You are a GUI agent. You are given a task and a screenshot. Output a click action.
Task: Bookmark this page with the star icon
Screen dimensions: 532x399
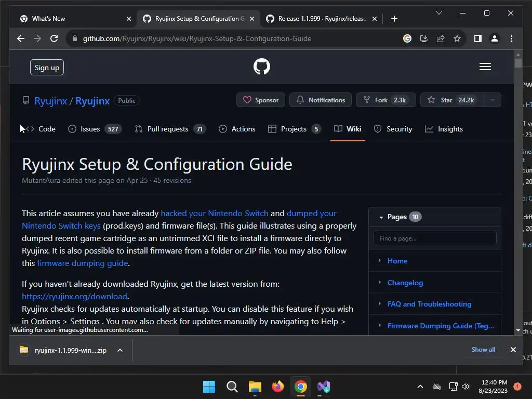[x=457, y=38]
